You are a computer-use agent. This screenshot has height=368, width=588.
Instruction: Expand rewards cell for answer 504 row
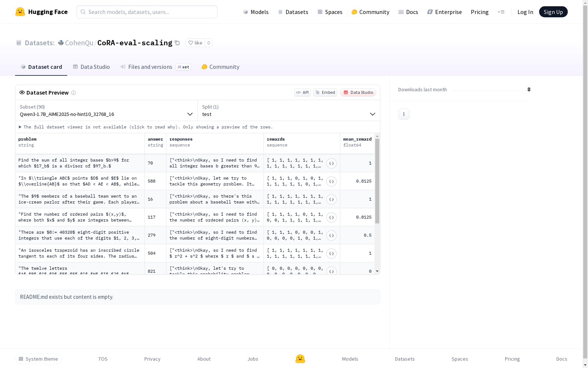coord(331,254)
